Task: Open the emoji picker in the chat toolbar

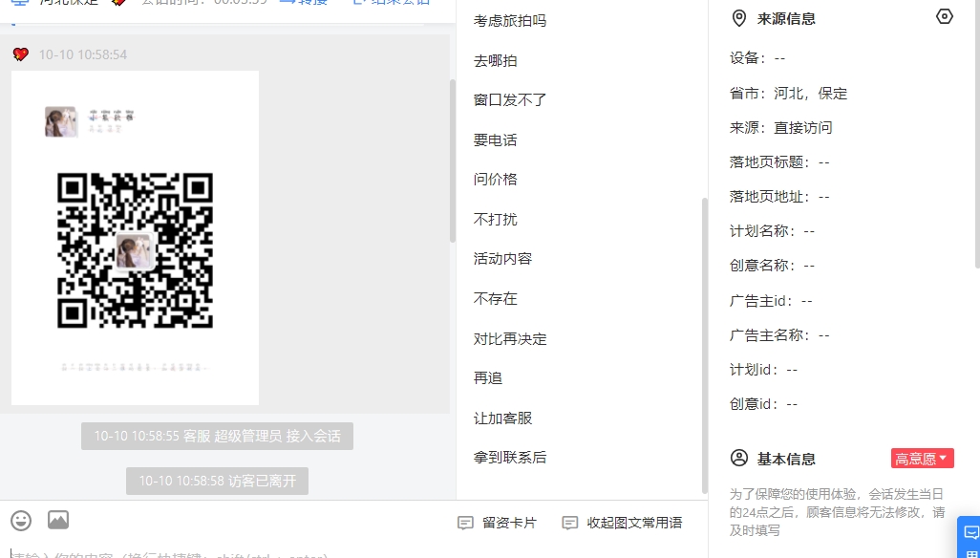Action: (21, 520)
